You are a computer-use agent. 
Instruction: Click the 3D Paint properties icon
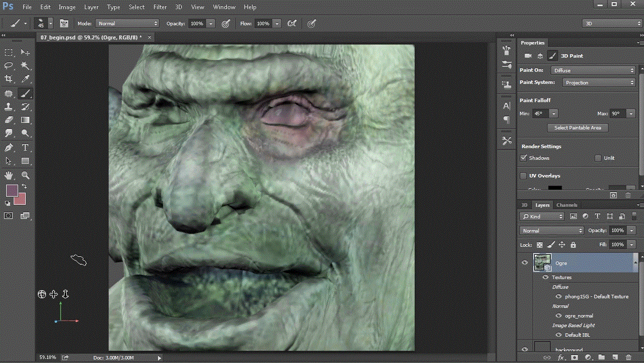552,56
